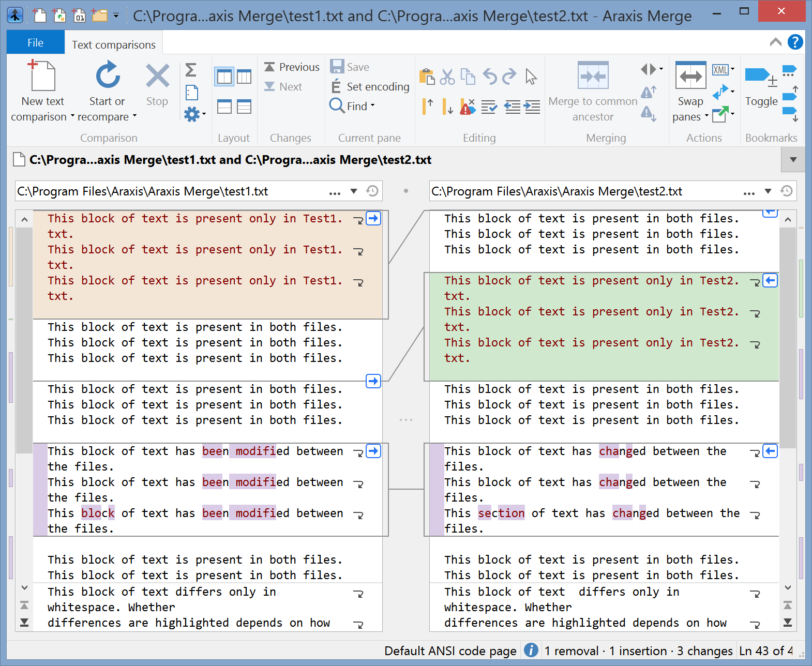Open help via the question mark icon
This screenshot has width=812, height=666.
tap(795, 42)
